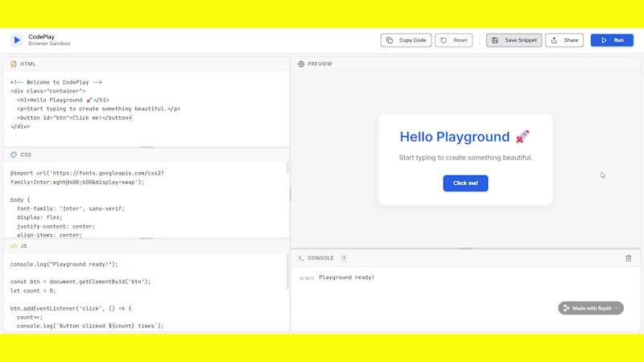Click the closing </div> HTML line
This screenshot has height=362, width=644.
(x=20, y=127)
